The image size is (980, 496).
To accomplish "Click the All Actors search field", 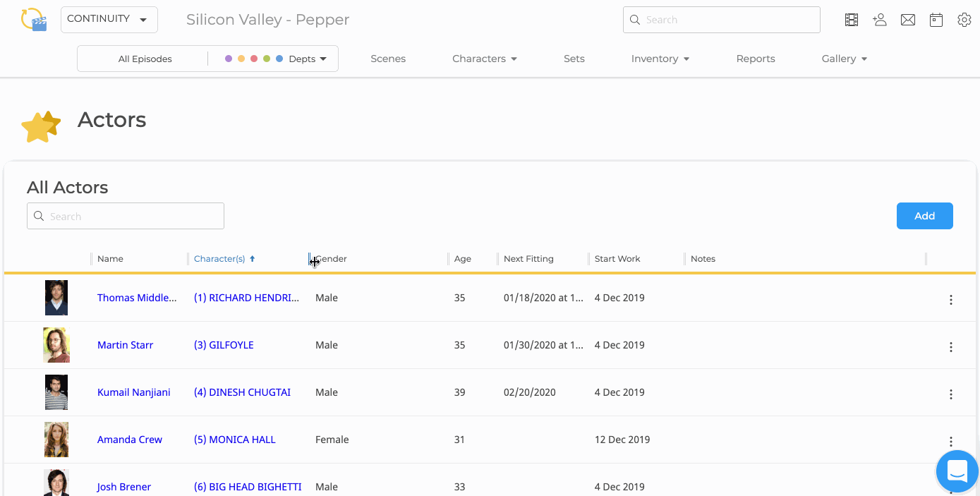I will 126,216.
